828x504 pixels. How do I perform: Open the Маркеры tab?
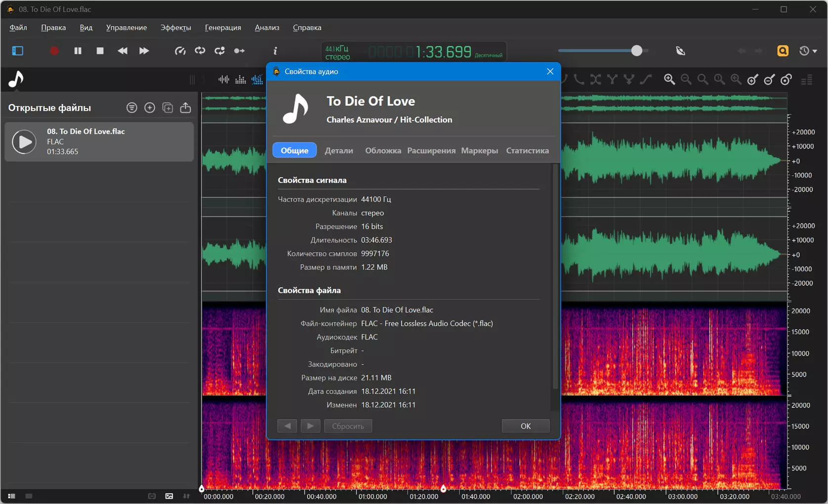480,151
